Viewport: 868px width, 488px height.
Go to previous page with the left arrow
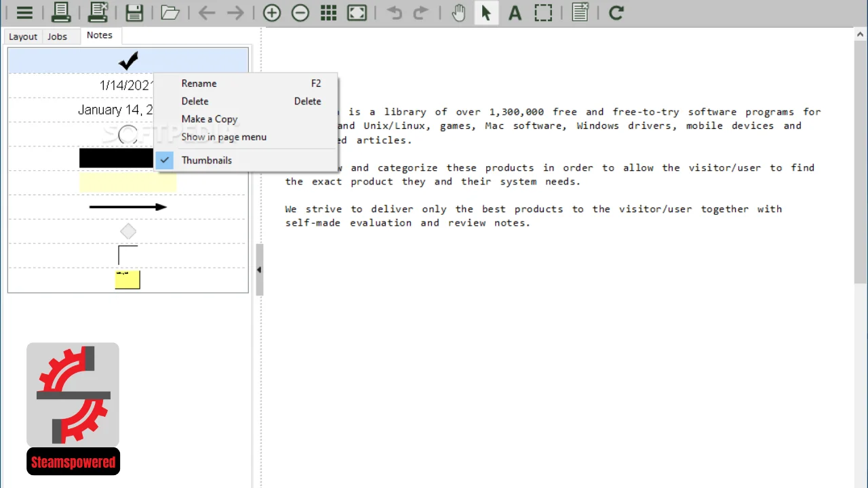tap(207, 12)
